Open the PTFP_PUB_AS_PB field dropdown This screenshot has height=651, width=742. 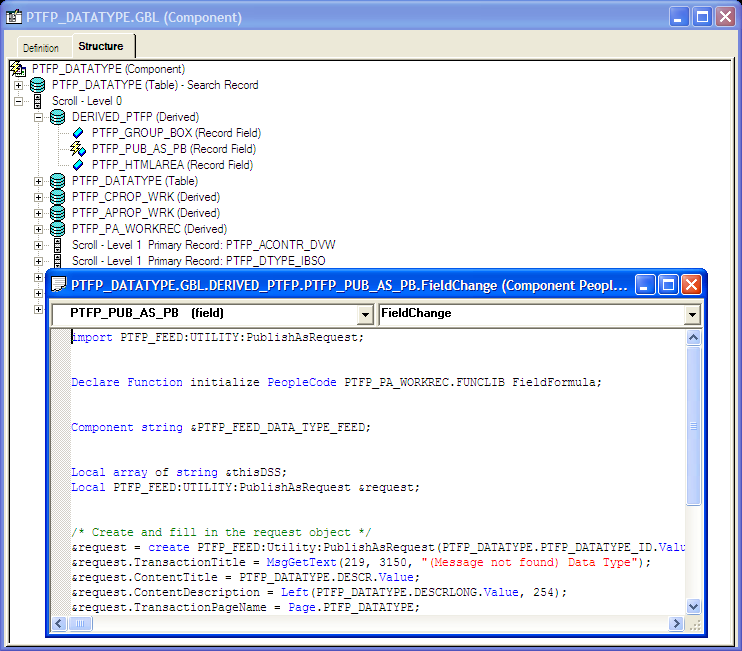[365, 314]
